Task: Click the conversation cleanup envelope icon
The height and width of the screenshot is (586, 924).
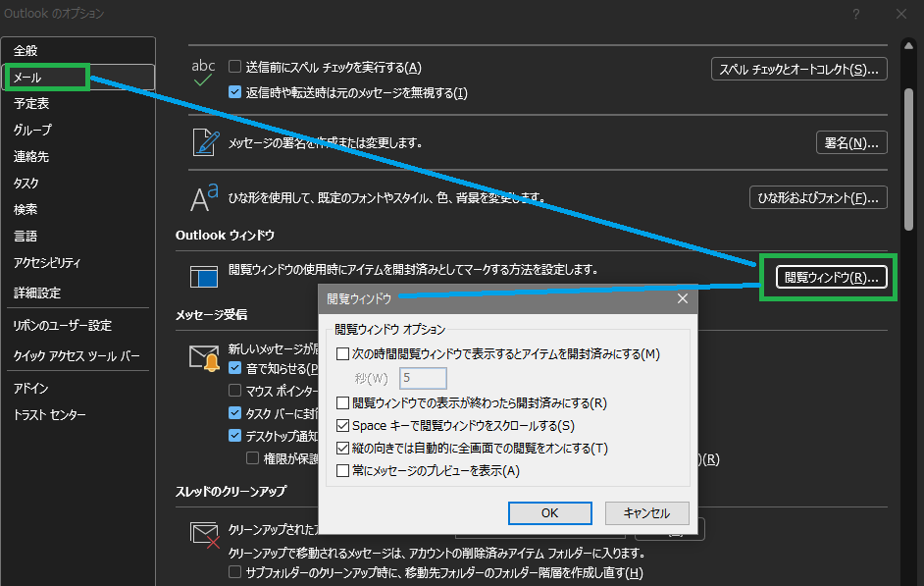Action: [205, 534]
